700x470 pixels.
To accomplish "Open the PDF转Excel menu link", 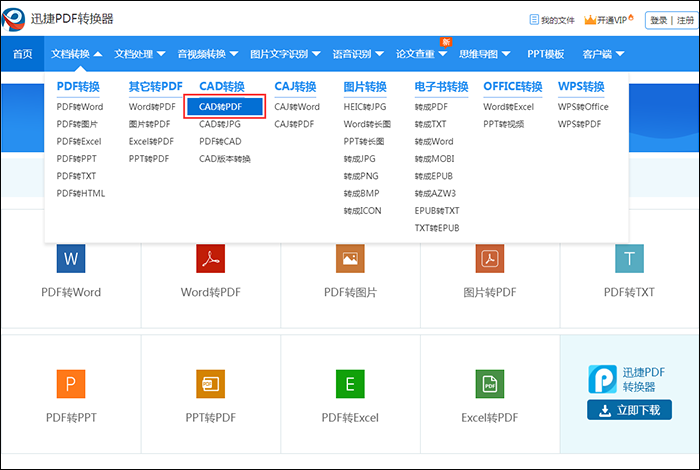I will click(79, 141).
